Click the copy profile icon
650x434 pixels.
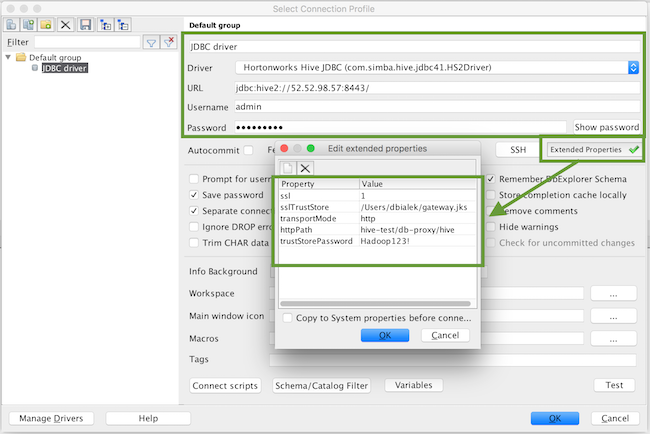pyautogui.click(x=31, y=23)
